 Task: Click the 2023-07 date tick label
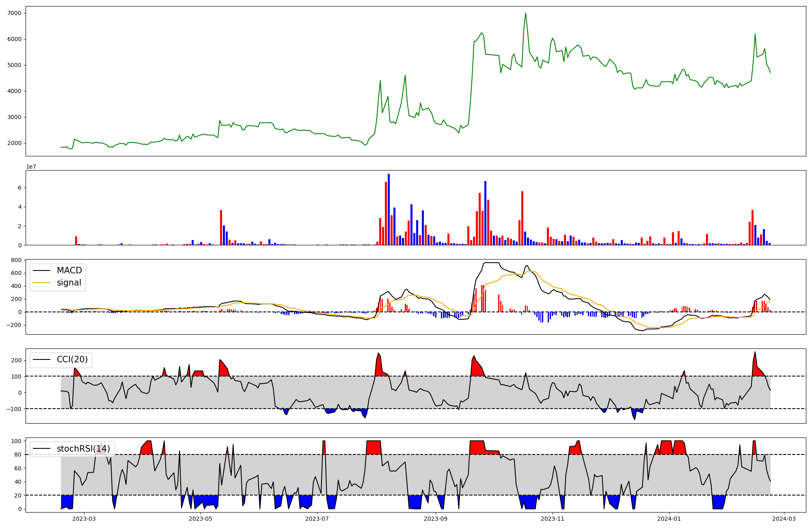[x=317, y=519]
